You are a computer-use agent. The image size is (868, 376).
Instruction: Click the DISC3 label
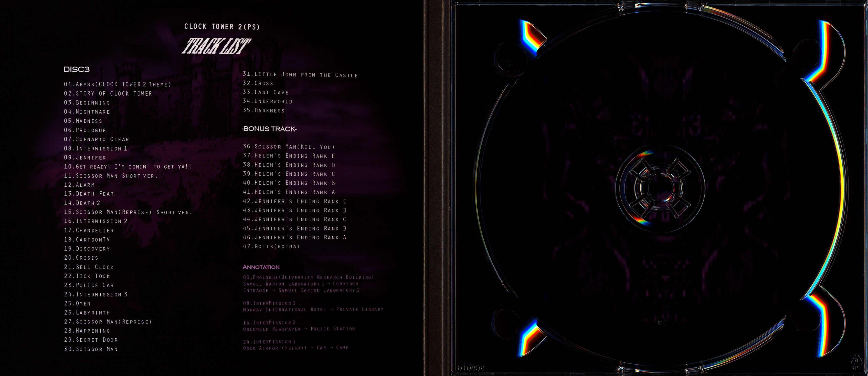[x=77, y=70]
